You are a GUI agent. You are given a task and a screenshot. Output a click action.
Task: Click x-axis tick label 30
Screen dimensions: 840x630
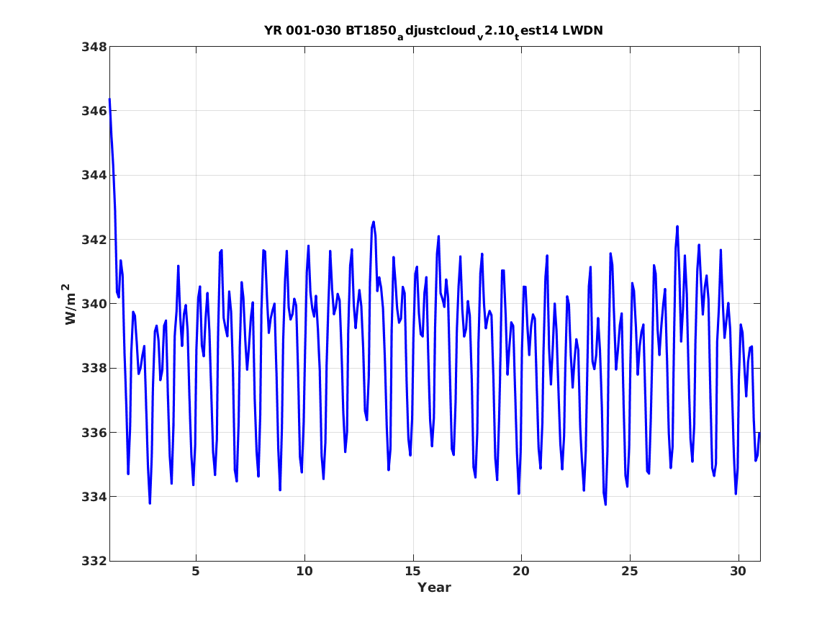739,572
